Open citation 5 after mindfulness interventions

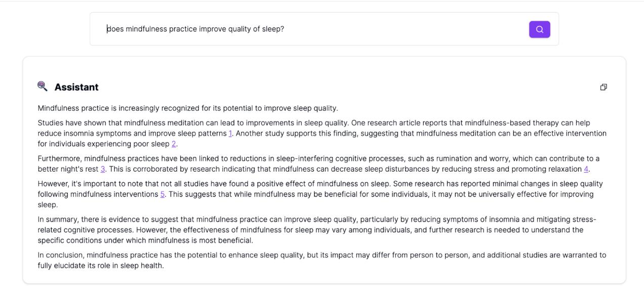(x=163, y=194)
